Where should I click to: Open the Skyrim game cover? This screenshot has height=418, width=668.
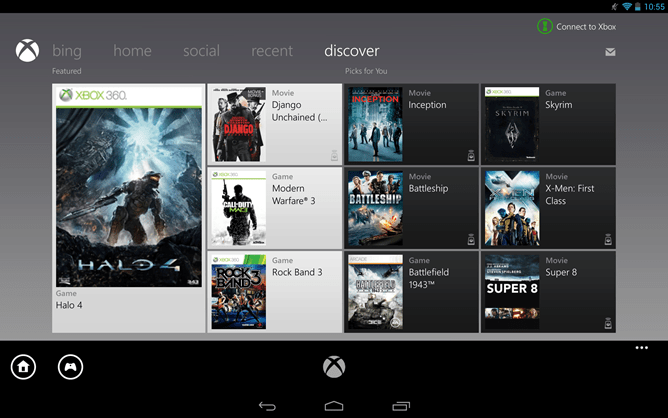512,124
